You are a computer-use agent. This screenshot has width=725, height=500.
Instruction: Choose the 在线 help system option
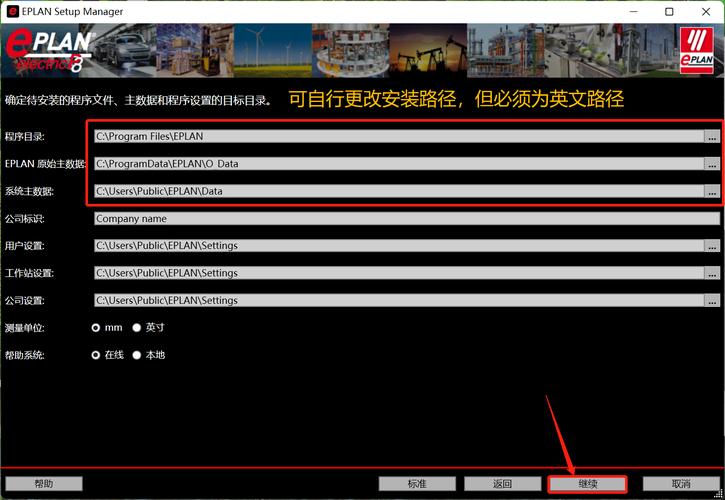(96, 355)
